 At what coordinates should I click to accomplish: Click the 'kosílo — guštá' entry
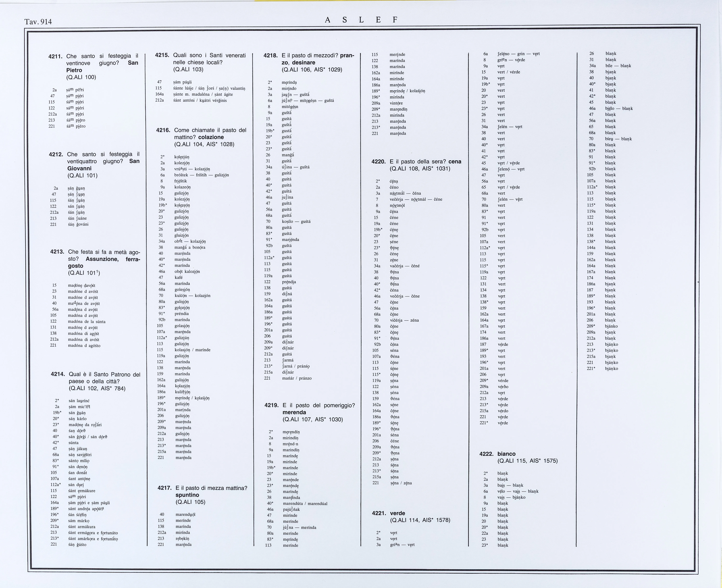(296, 222)
